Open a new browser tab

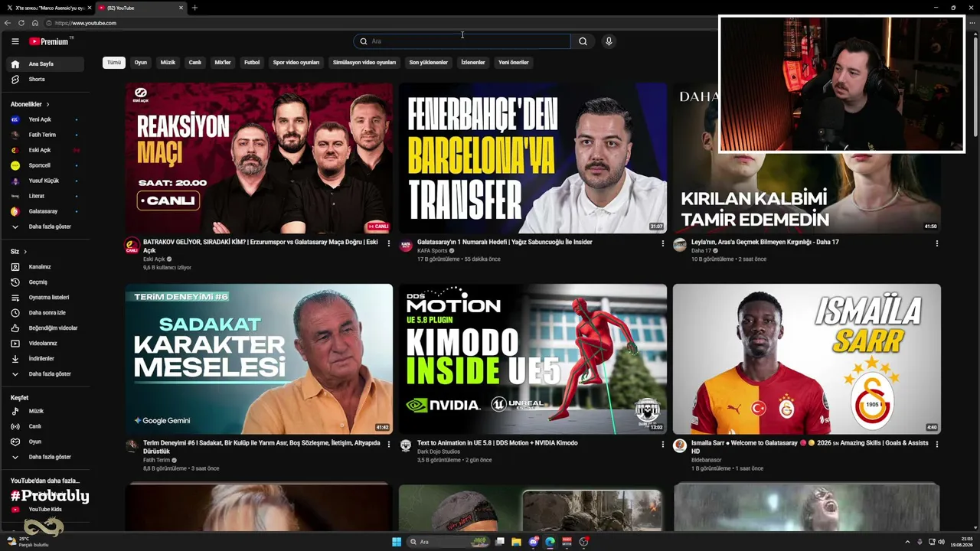(x=194, y=8)
